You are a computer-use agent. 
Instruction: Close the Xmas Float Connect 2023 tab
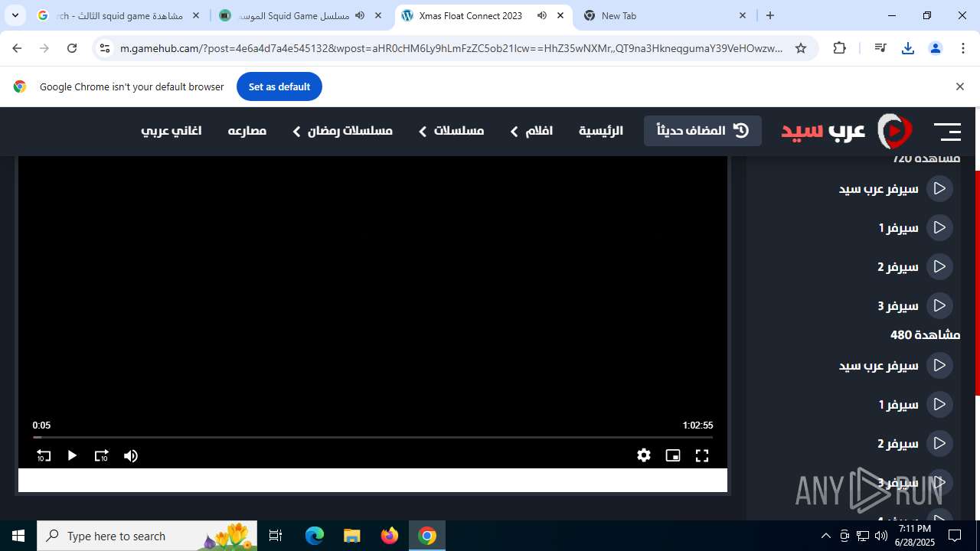tap(560, 15)
